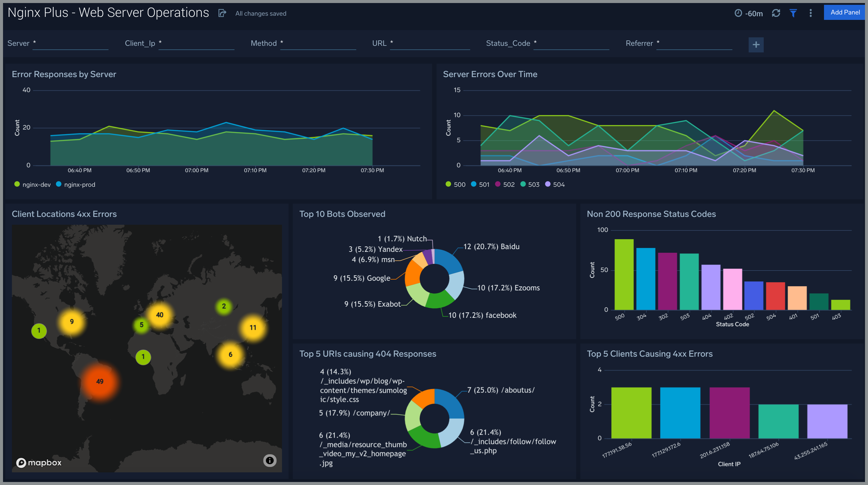The width and height of the screenshot is (868, 485).
Task: Open the -60m time range selector
Action: 754,14
